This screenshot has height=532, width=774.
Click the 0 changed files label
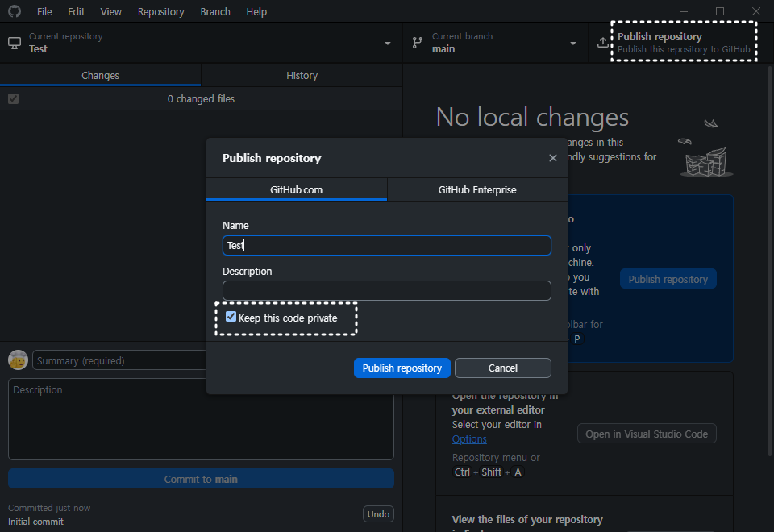point(201,98)
